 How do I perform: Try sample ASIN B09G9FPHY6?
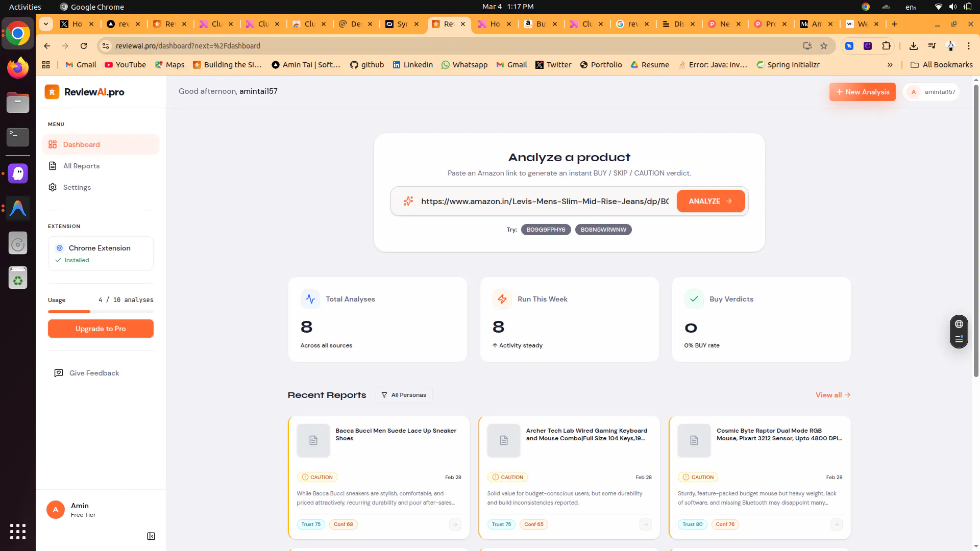point(546,230)
